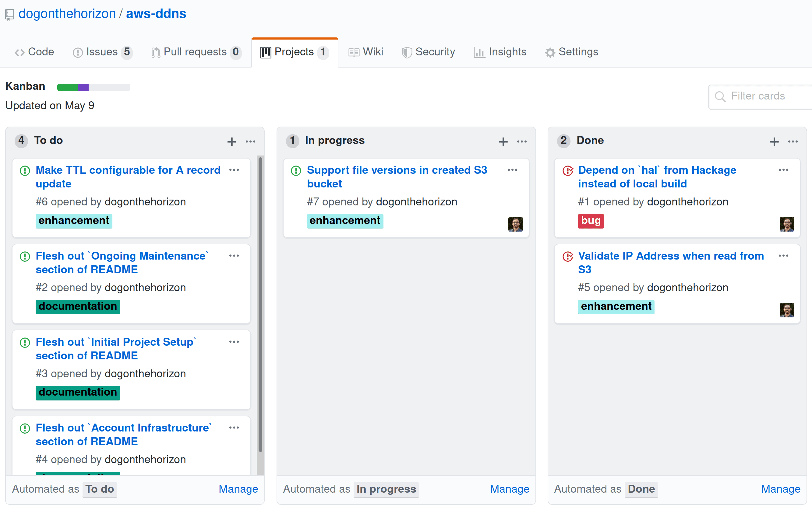The image size is (812, 510).
Task: Click open-issue icon on Initial Project Setup card
Action: 25,343
